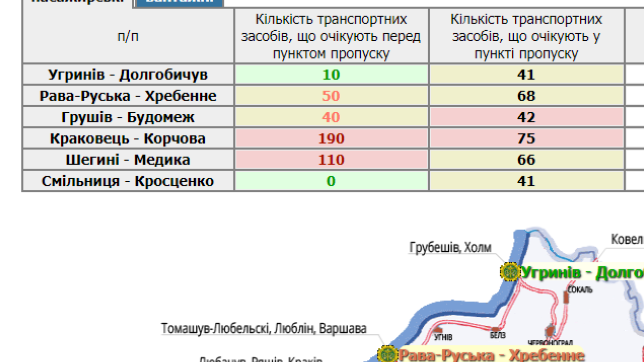The width and height of the screenshot is (644, 362).
Task: Click the cell showing 75 vehicles in checkpoint
Action: coord(526,139)
